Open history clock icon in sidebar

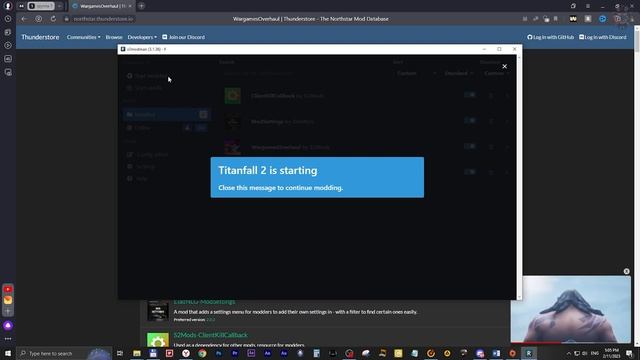8,19
